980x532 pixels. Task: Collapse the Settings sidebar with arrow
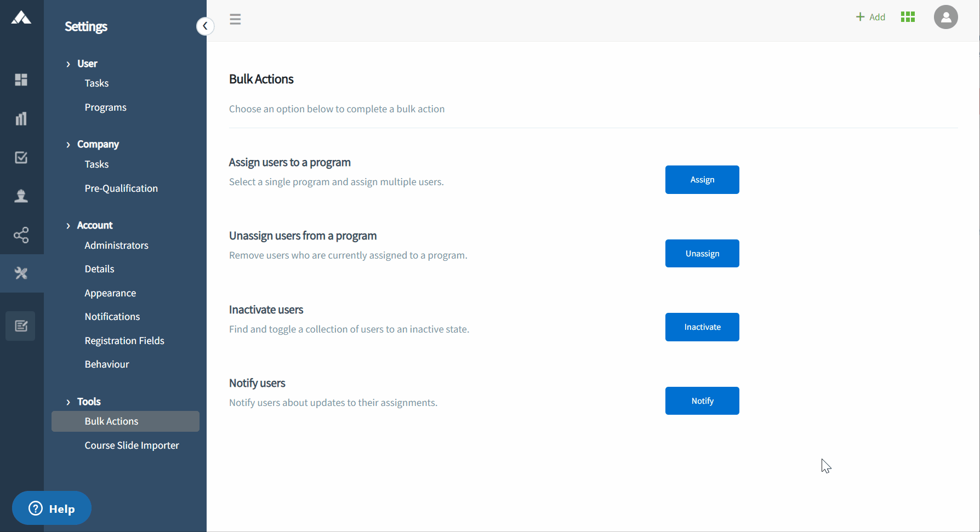205,26
